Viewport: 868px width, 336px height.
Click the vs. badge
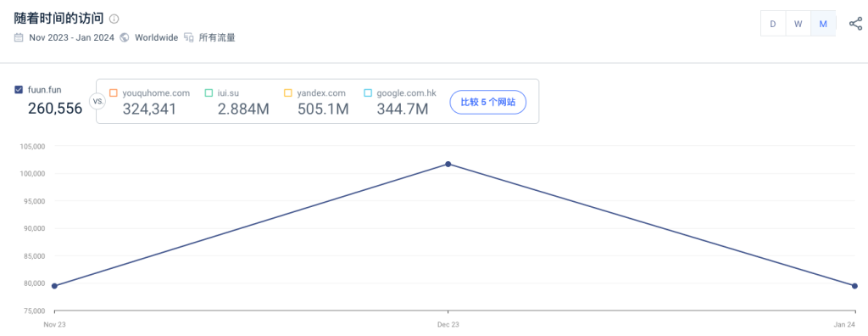click(x=97, y=102)
